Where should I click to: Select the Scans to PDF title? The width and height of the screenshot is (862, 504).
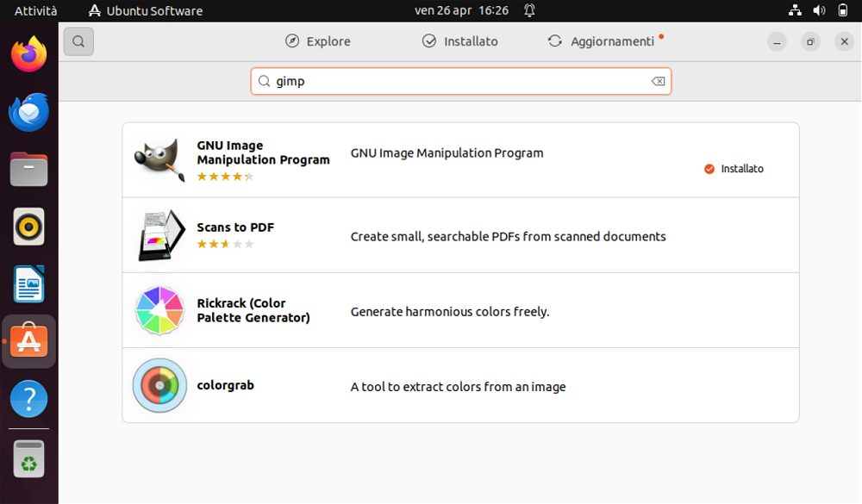(235, 227)
